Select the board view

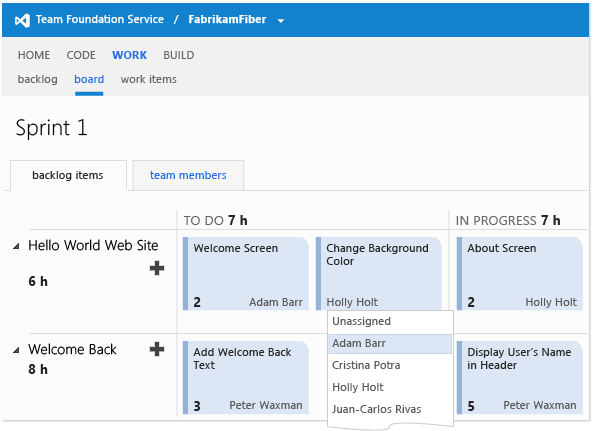point(89,79)
